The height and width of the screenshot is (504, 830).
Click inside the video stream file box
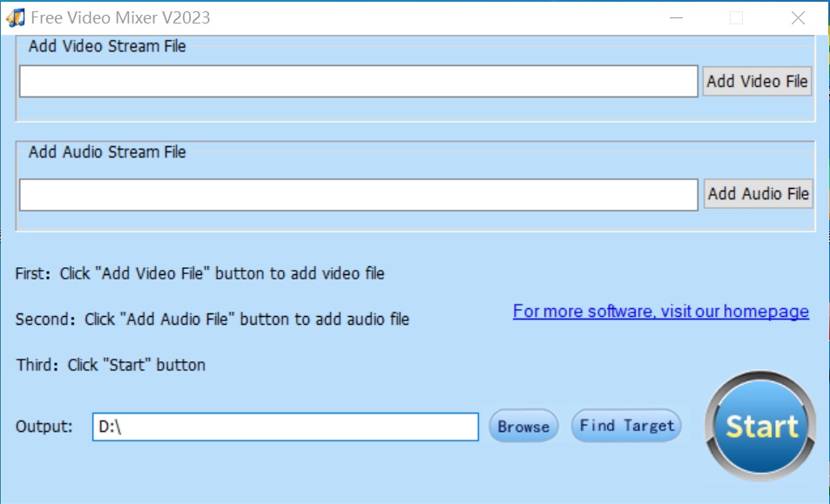tap(357, 81)
